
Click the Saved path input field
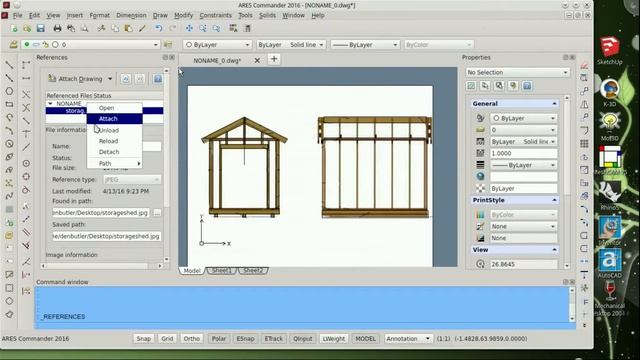pyautogui.click(x=107, y=236)
